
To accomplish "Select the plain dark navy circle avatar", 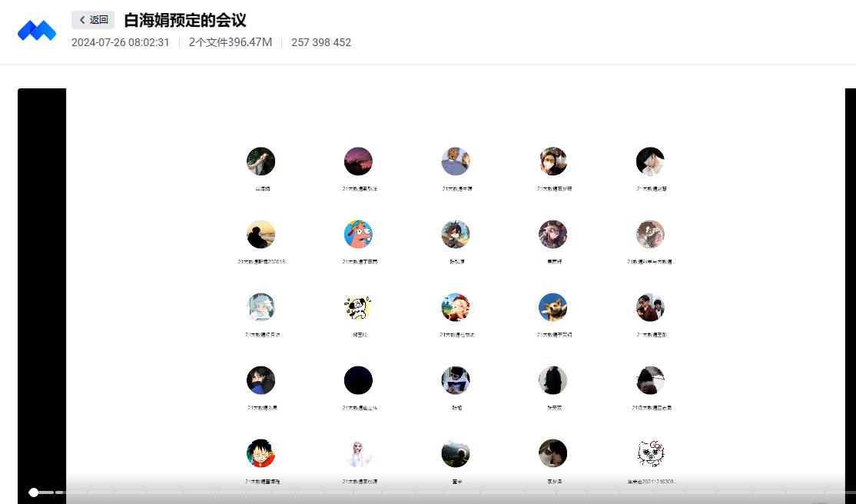I will (x=358, y=380).
